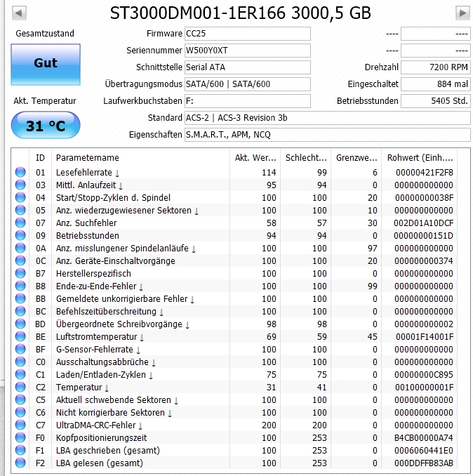Click the 31 °C temperature button
The image size is (473, 476).
click(x=46, y=125)
